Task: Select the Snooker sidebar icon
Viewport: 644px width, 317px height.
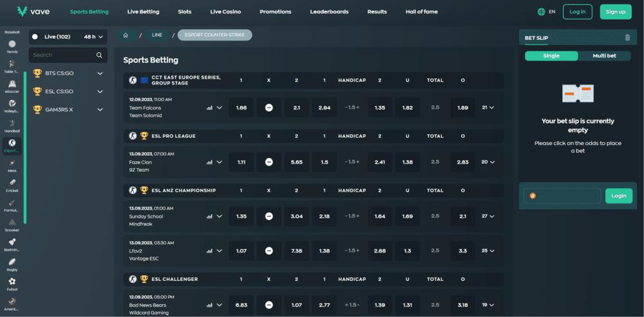Action: [x=12, y=222]
